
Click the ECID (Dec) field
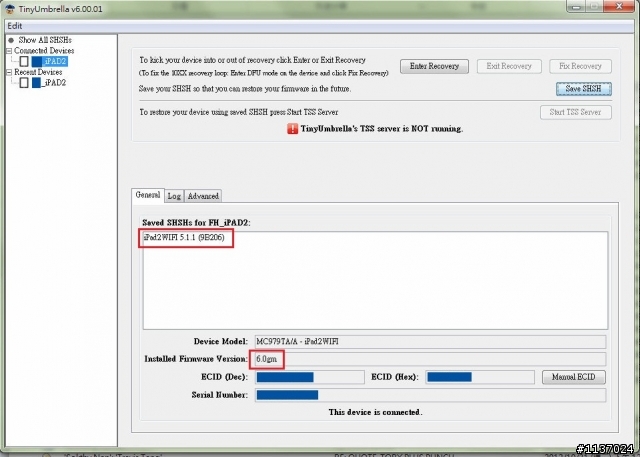click(x=310, y=377)
